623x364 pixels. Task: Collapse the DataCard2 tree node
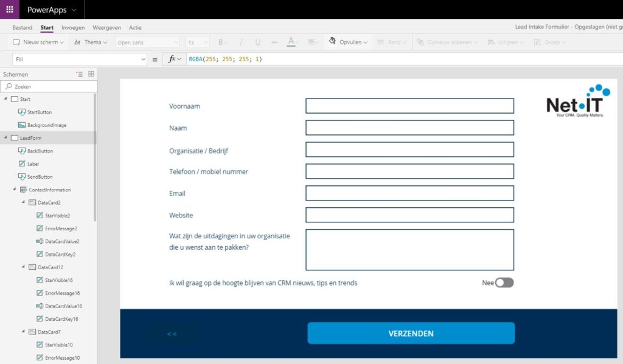point(23,202)
